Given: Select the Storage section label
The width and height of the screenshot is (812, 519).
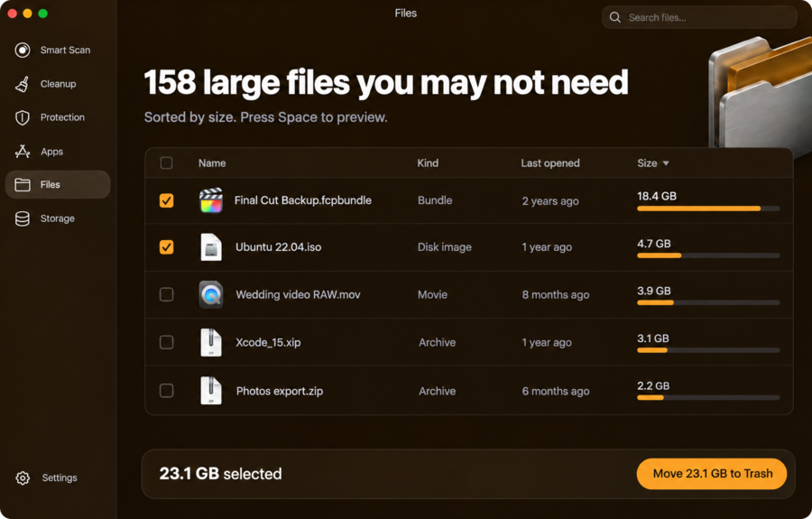Looking at the screenshot, I should coord(57,218).
